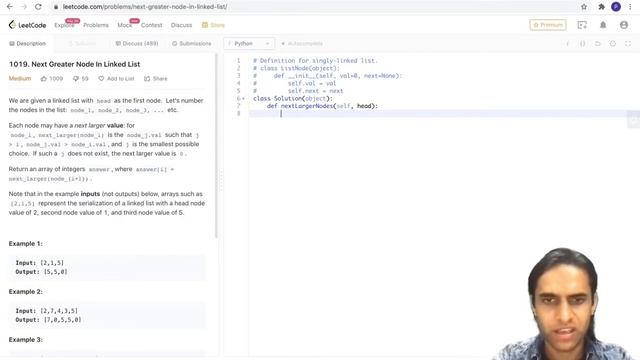640x360 pixels.
Task: Open the Problems page
Action: (x=96, y=25)
